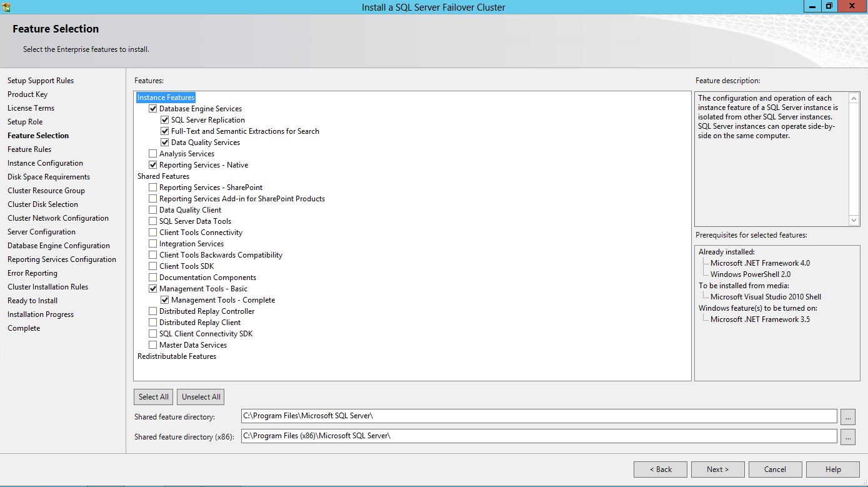Uncheck Database Engine Services checkbox
The image size is (868, 487).
(153, 109)
